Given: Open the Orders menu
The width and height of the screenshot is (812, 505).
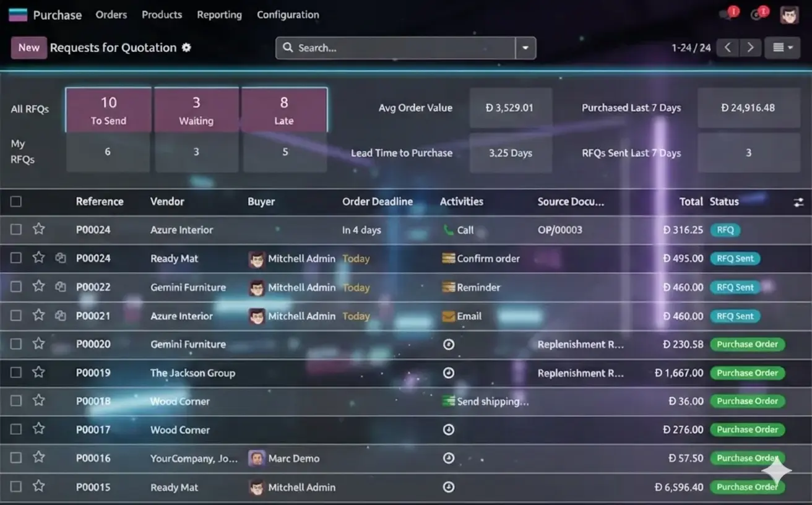Looking at the screenshot, I should 111,15.
